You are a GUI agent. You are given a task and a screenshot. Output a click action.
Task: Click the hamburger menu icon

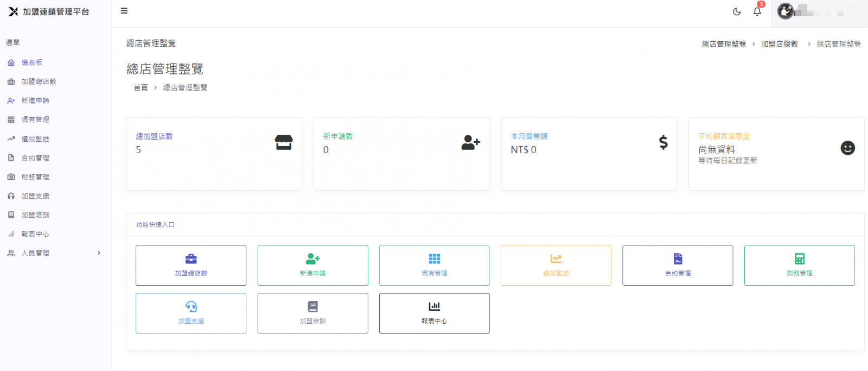tap(124, 11)
